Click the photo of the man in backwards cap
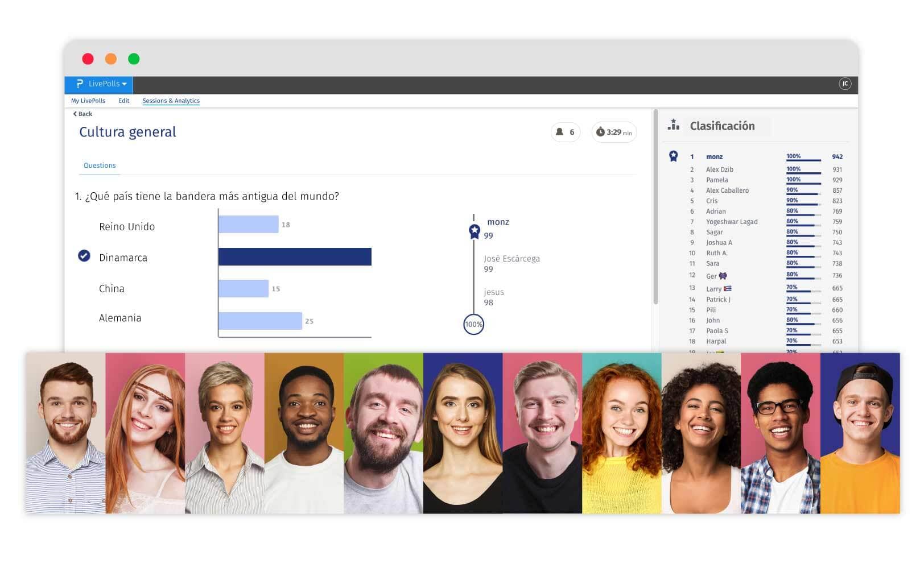924x576 pixels. 860,433
